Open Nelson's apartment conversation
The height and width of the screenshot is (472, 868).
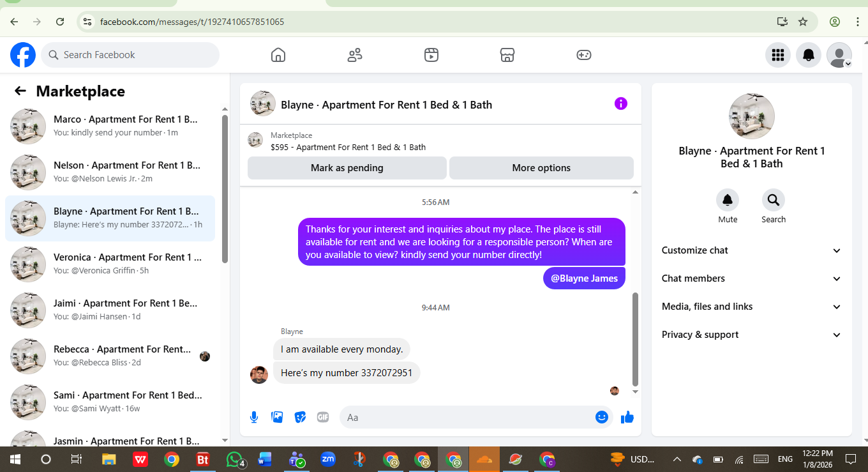(x=110, y=172)
